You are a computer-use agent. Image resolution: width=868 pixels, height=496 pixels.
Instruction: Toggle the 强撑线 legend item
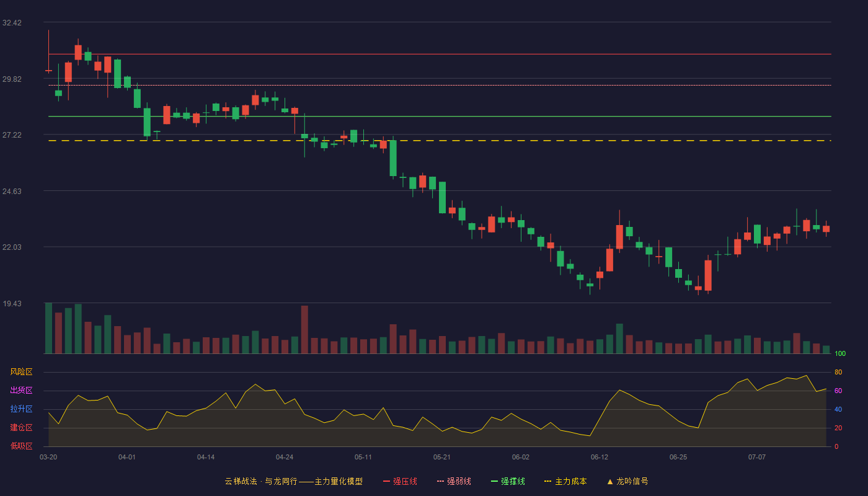(508, 481)
